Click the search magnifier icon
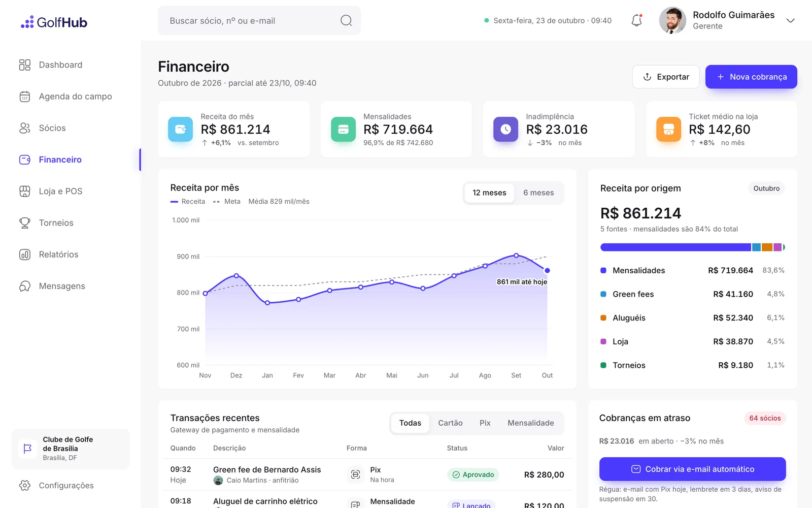The height and width of the screenshot is (508, 812). (346, 20)
